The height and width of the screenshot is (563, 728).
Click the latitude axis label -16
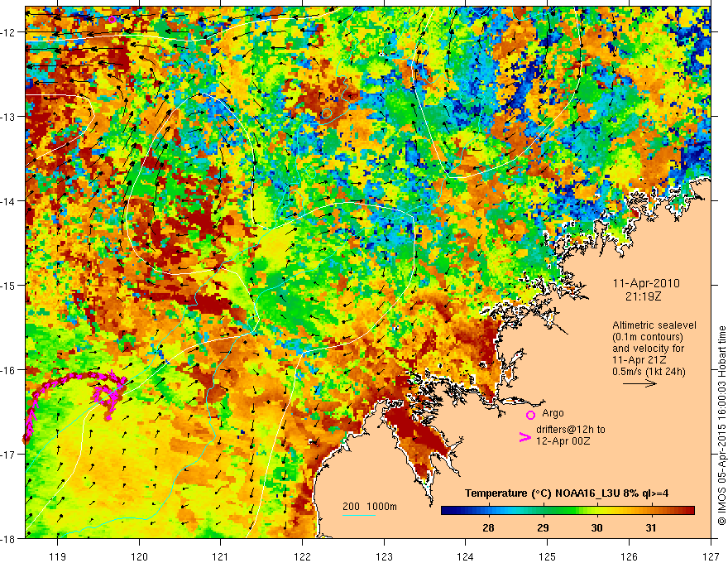(x=9, y=370)
